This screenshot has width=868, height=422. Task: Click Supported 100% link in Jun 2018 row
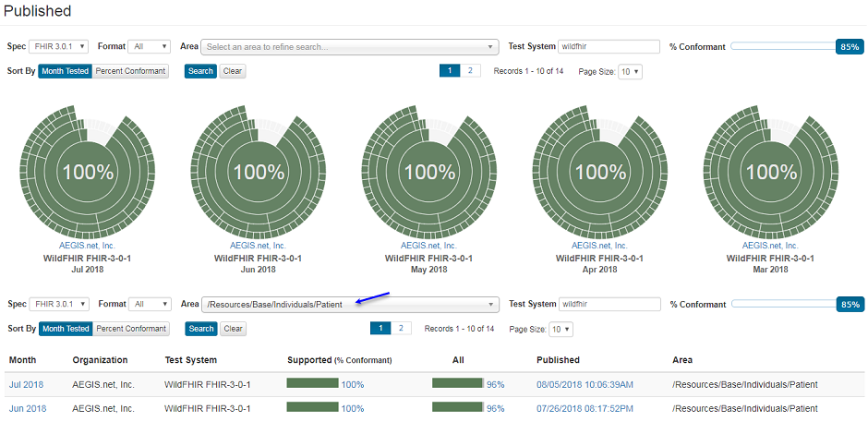click(x=353, y=409)
